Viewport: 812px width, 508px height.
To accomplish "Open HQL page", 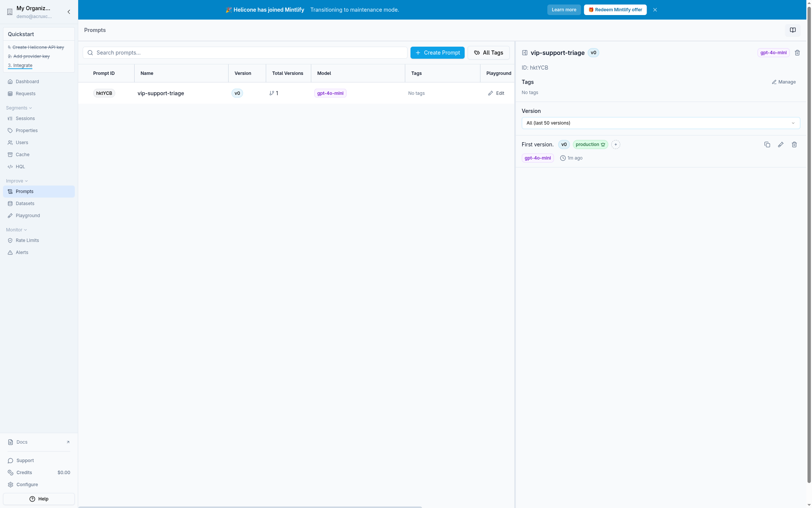I will point(39,167).
